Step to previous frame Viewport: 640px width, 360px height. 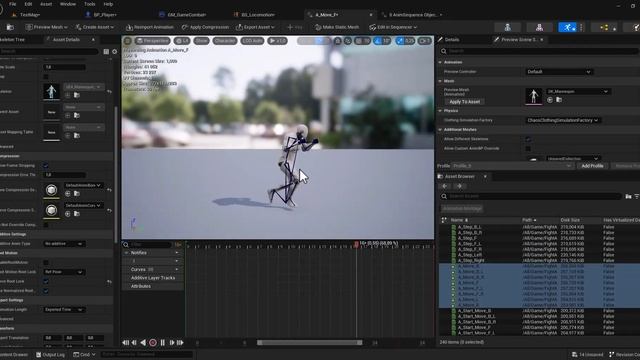[134, 343]
